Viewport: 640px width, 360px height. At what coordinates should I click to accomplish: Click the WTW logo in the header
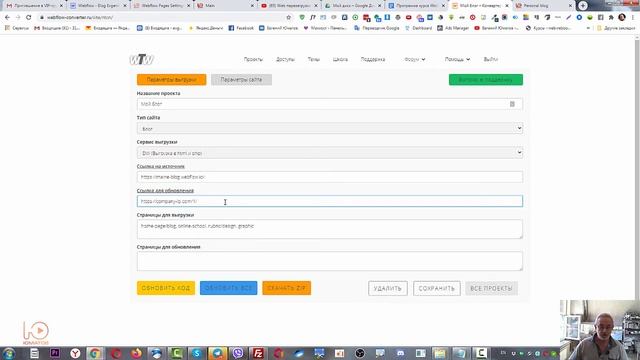141,60
